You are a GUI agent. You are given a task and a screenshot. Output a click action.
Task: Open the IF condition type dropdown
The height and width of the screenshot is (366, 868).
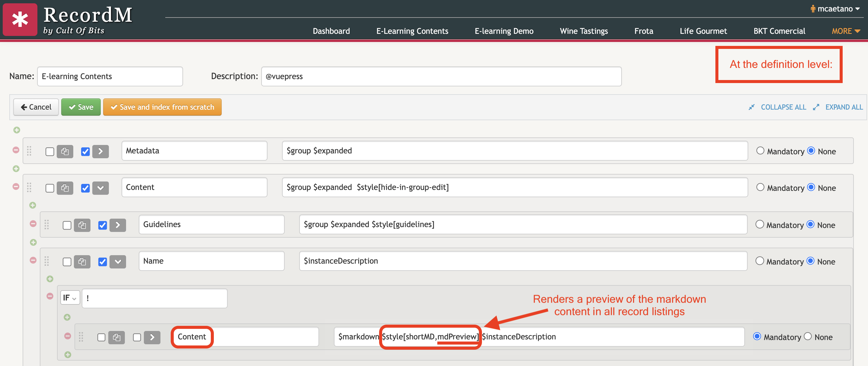[70, 298]
